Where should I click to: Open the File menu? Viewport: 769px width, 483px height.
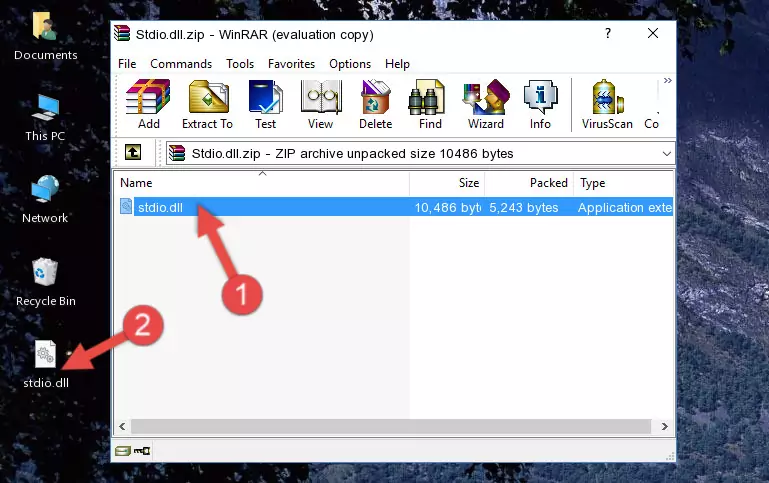point(127,64)
